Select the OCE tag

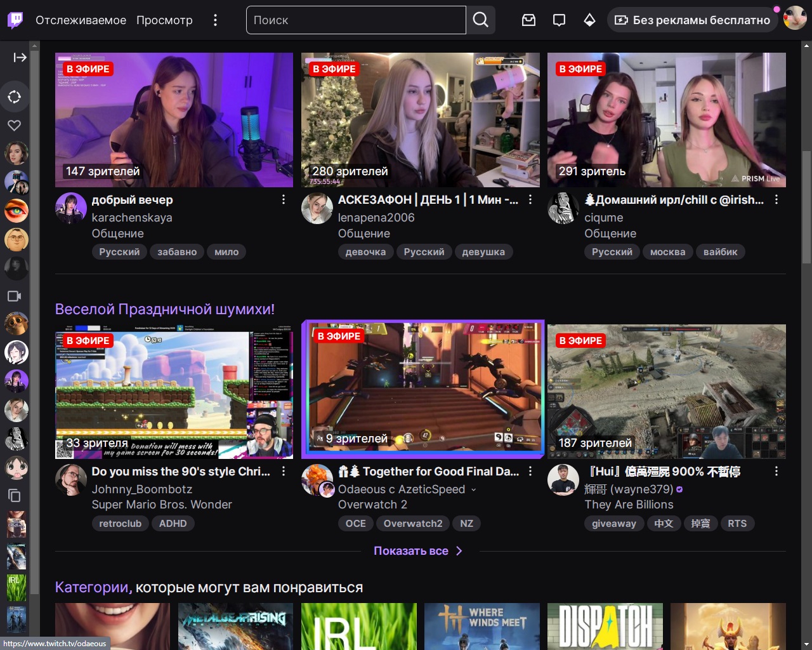coord(356,524)
